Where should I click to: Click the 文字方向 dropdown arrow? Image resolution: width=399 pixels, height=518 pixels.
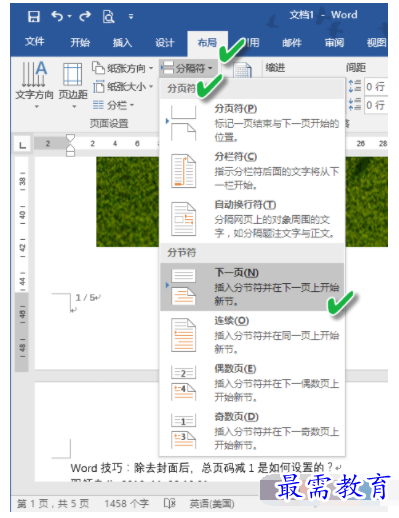[x=37, y=106]
